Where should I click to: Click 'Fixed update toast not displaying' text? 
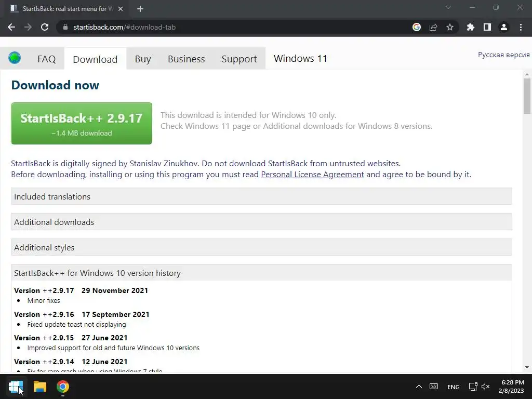76,324
